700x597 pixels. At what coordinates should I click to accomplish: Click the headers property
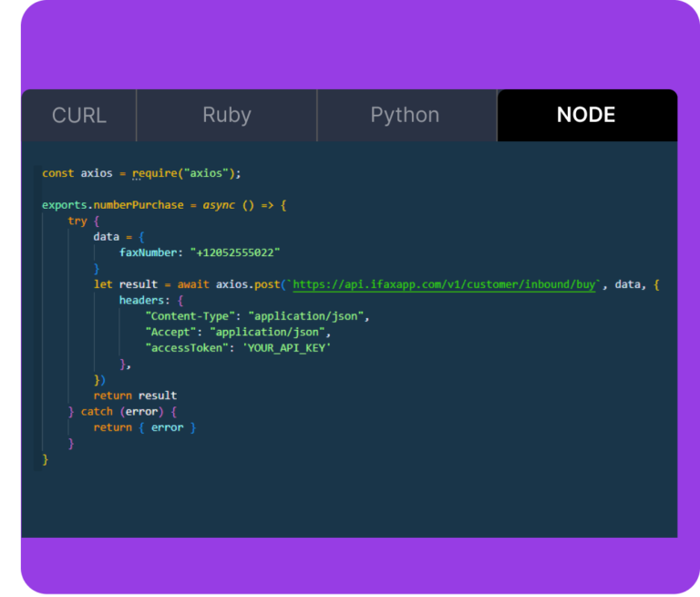point(144,300)
